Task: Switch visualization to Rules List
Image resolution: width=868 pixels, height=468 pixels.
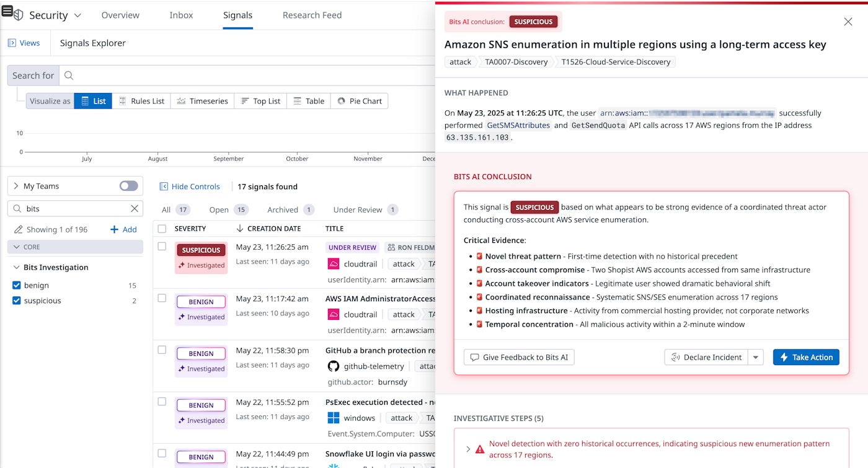Action: (141, 101)
